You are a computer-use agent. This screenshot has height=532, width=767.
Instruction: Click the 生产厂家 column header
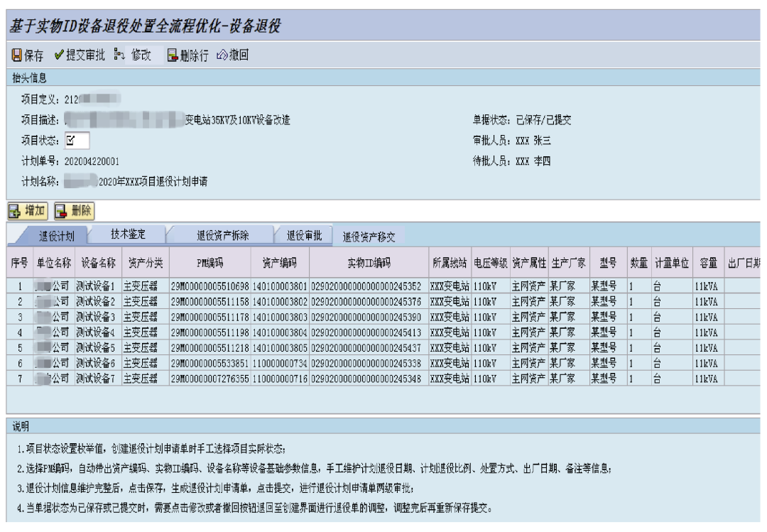pos(569,263)
